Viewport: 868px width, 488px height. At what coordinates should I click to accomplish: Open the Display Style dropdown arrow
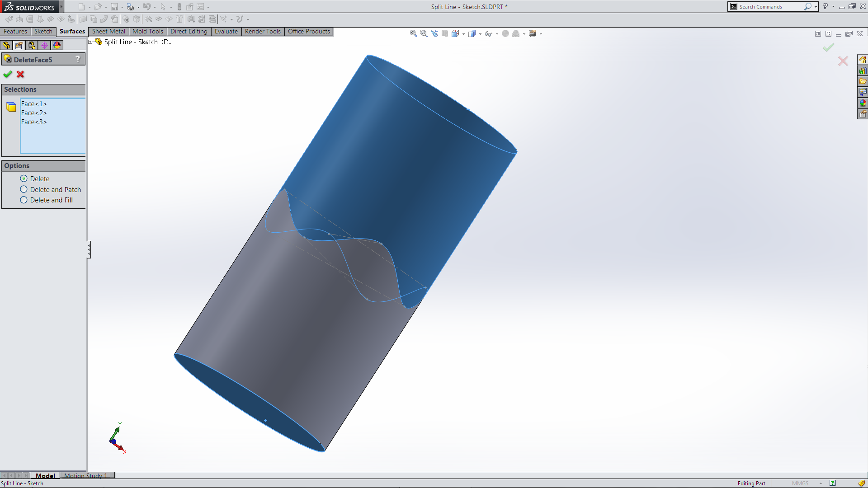click(480, 34)
